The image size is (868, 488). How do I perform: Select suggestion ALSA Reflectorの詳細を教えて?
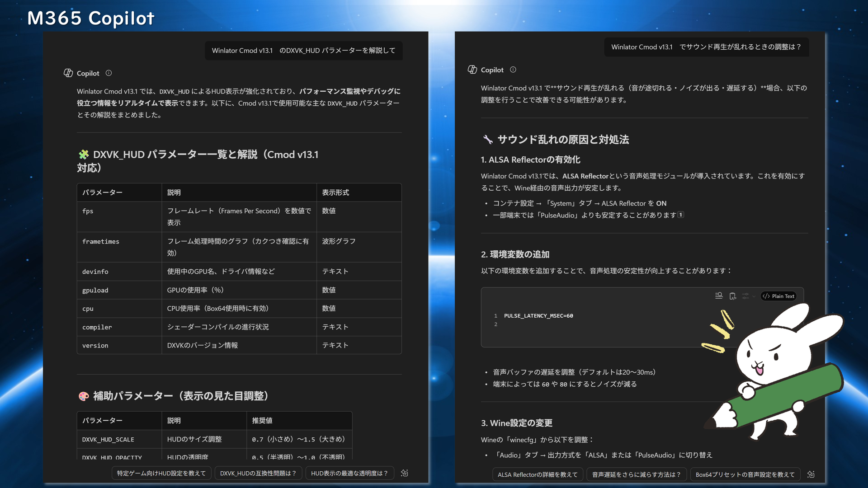(x=538, y=474)
